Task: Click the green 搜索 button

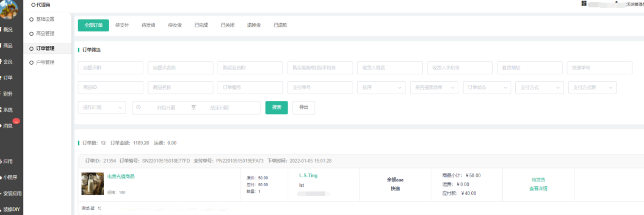Action: coord(277,107)
